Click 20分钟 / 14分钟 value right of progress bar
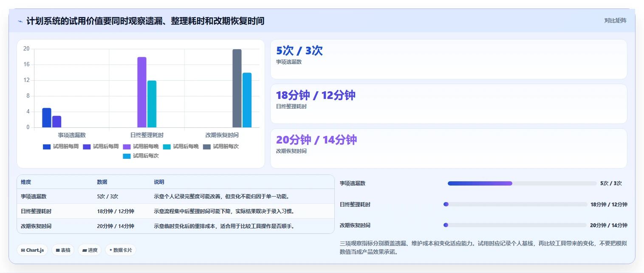This screenshot has width=644, height=273. tap(609, 225)
